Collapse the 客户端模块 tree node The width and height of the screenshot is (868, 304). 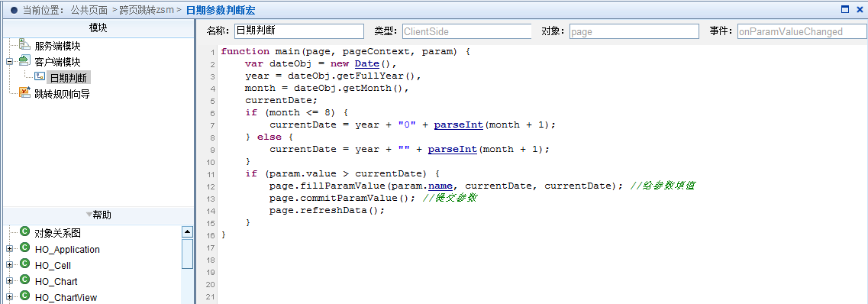point(9,62)
